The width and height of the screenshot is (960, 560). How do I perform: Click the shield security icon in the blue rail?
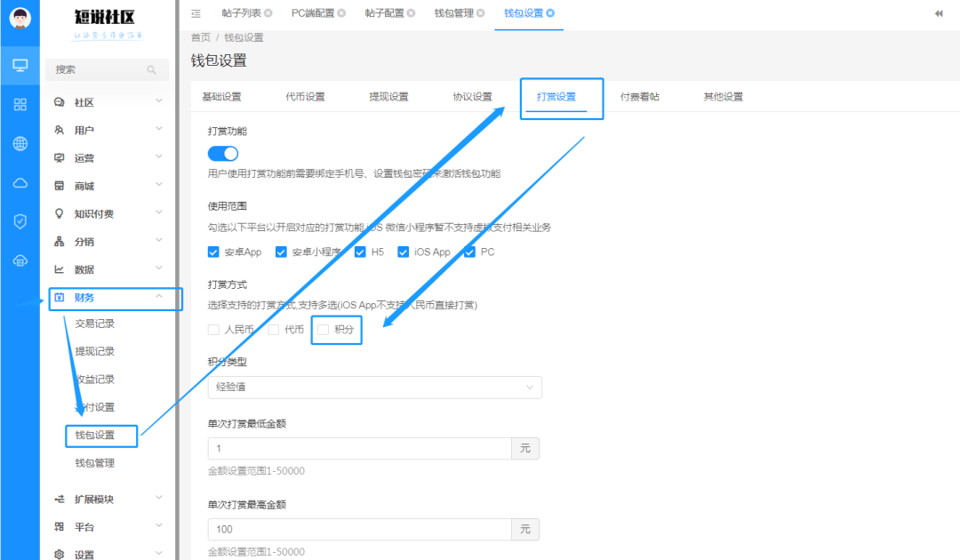pyautogui.click(x=20, y=221)
